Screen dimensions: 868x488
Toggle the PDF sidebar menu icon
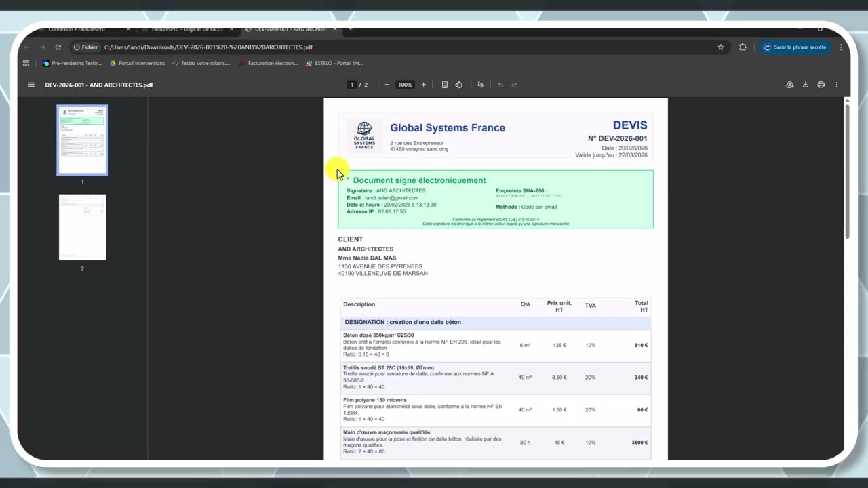pyautogui.click(x=31, y=85)
